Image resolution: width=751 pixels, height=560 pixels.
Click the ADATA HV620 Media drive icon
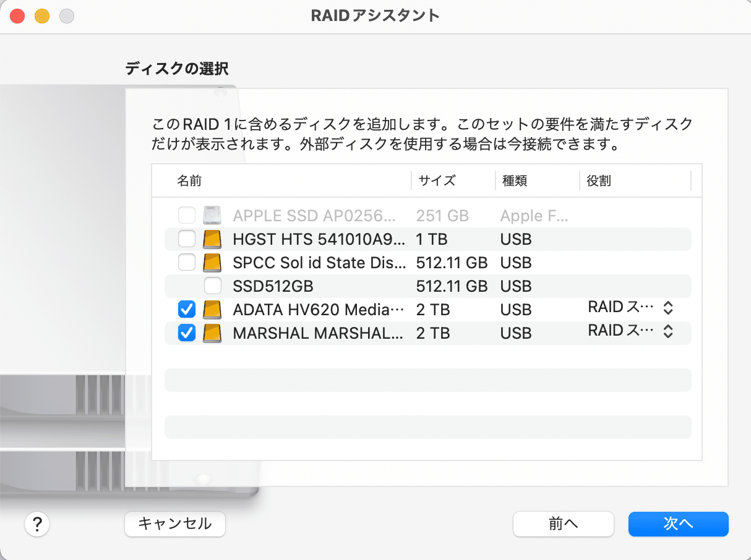pyautogui.click(x=212, y=309)
